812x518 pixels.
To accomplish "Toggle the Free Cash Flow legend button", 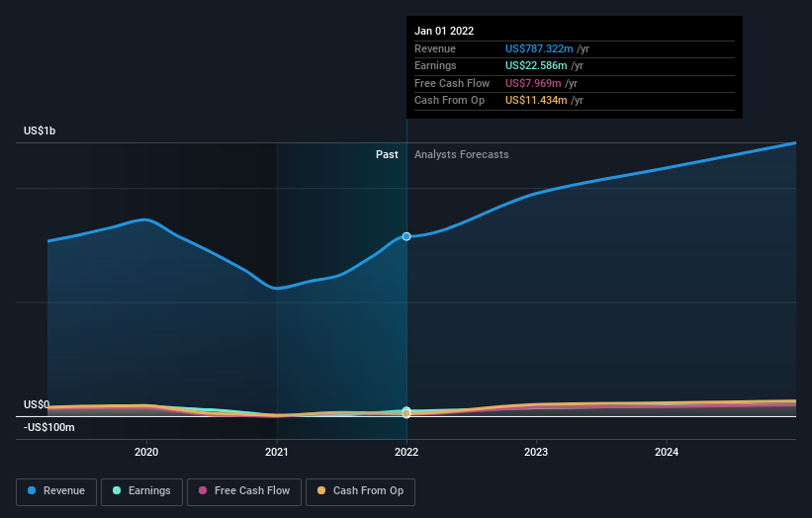I will pos(244,491).
